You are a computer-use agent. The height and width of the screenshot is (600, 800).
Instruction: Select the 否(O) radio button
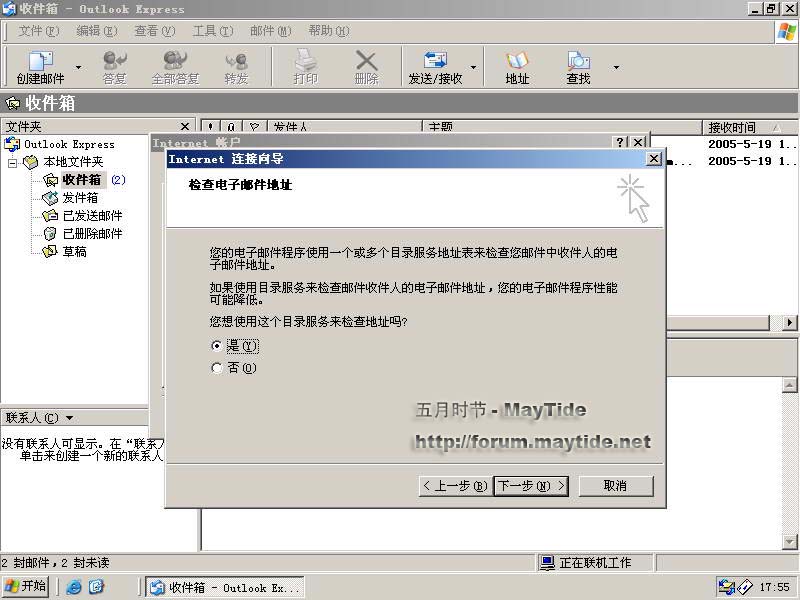[x=217, y=368]
